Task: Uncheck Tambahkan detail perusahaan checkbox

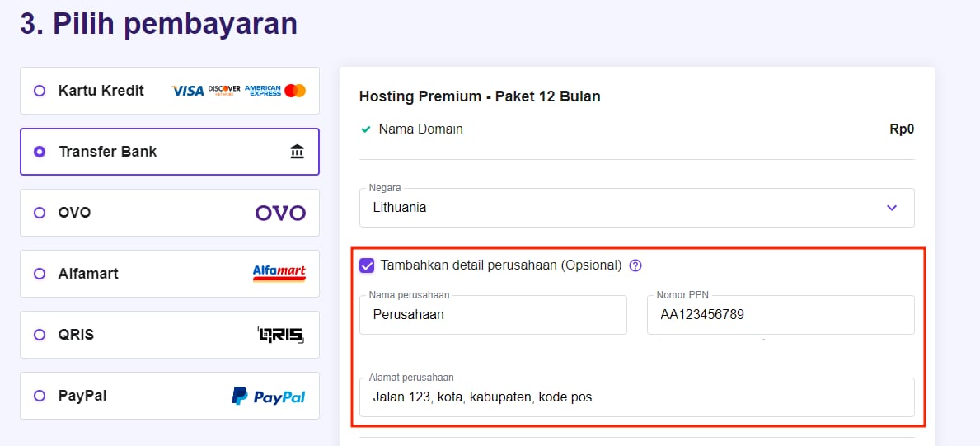Action: click(x=367, y=265)
